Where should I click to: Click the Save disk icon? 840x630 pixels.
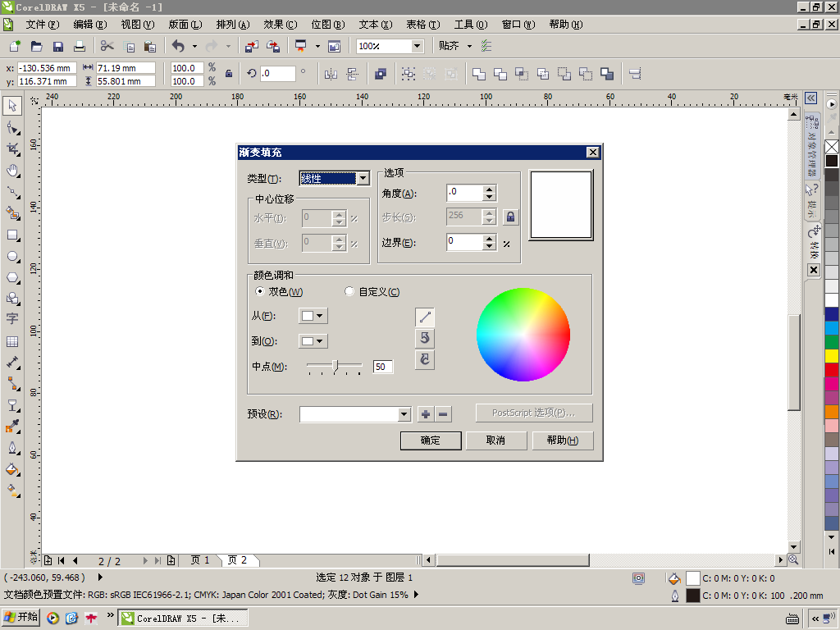pos(58,46)
